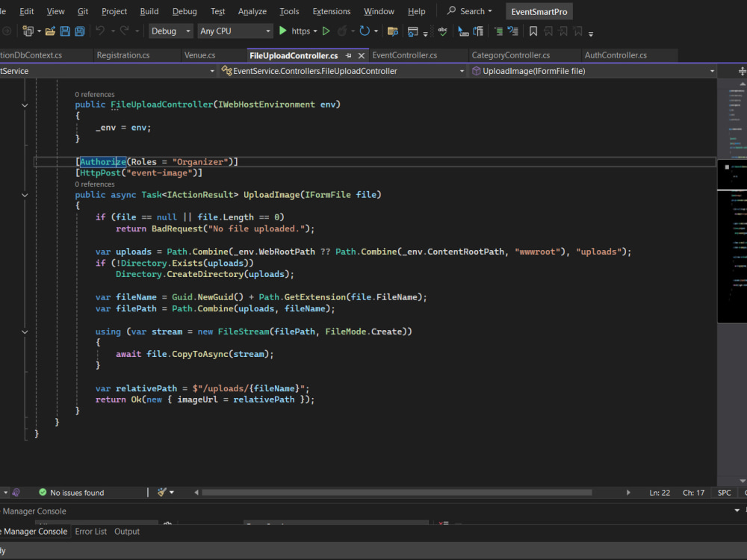Click the EventSmartPro solution name button
The width and height of the screenshot is (747, 560).
(x=539, y=11)
